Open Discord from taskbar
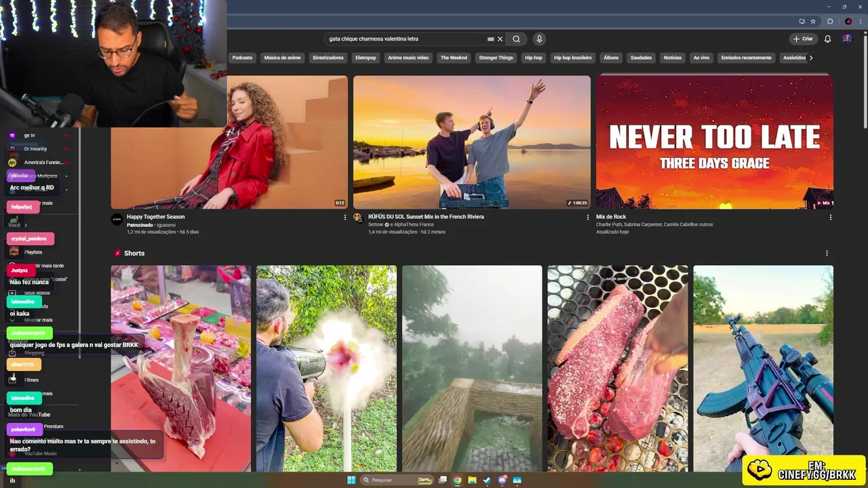Image resolution: width=868 pixels, height=488 pixels. [502, 480]
